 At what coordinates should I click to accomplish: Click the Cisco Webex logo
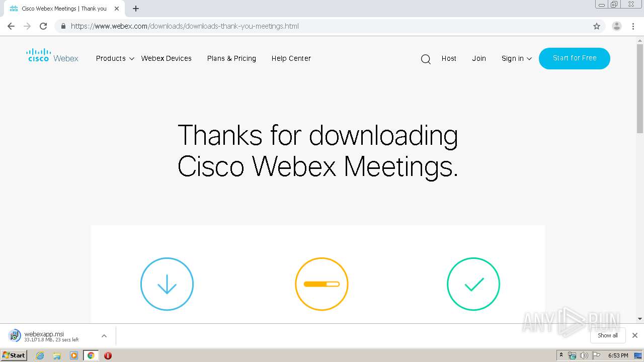tap(52, 55)
